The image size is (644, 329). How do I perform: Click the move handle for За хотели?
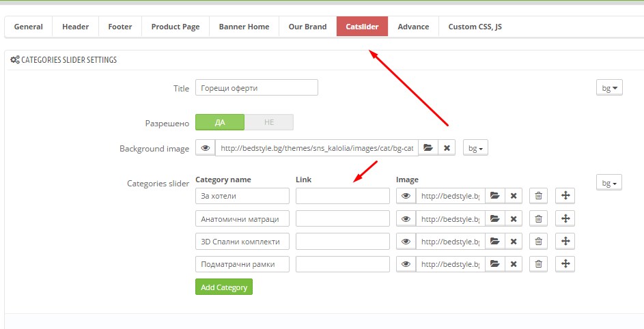565,196
